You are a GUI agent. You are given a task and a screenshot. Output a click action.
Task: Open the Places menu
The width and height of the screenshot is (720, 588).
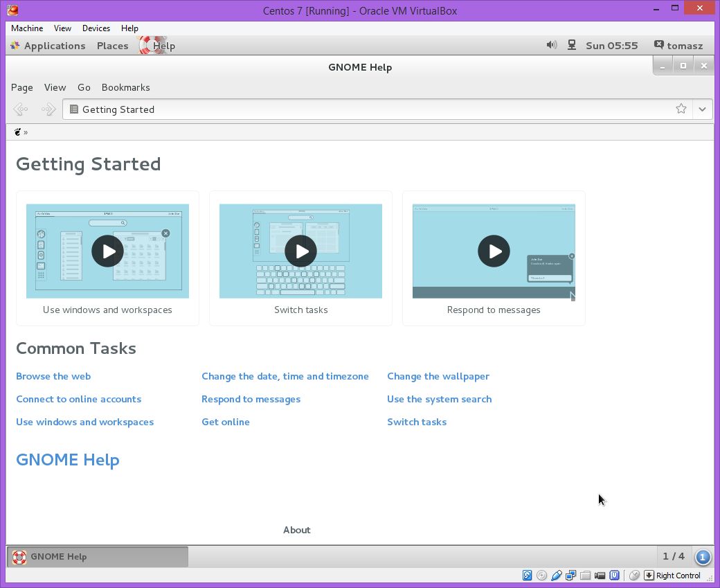(112, 46)
